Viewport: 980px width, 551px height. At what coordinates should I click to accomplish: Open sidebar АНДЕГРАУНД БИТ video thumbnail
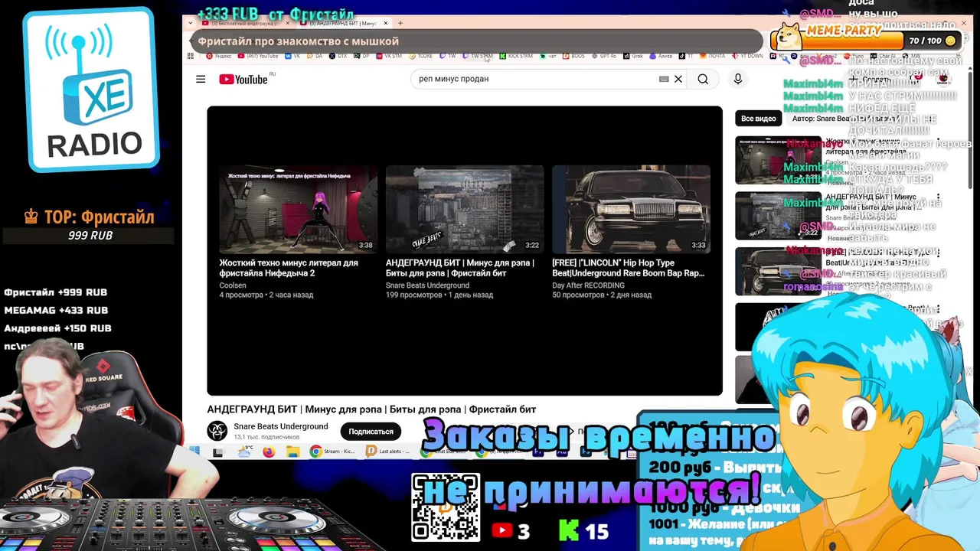(778, 216)
